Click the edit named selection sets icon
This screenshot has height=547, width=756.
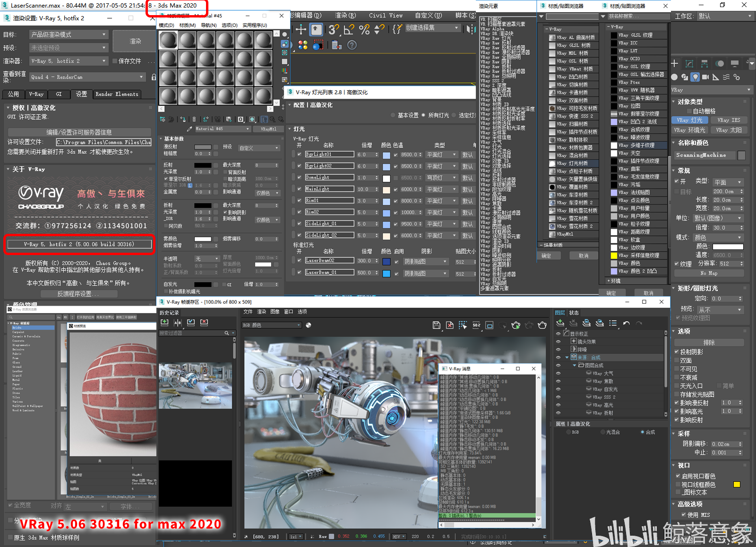pyautogui.click(x=397, y=29)
